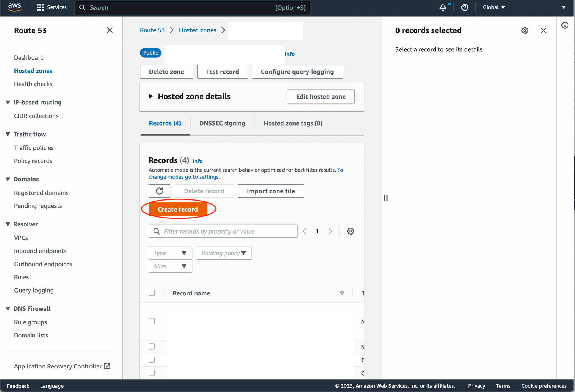
Task: Refresh the records list
Action: click(160, 191)
